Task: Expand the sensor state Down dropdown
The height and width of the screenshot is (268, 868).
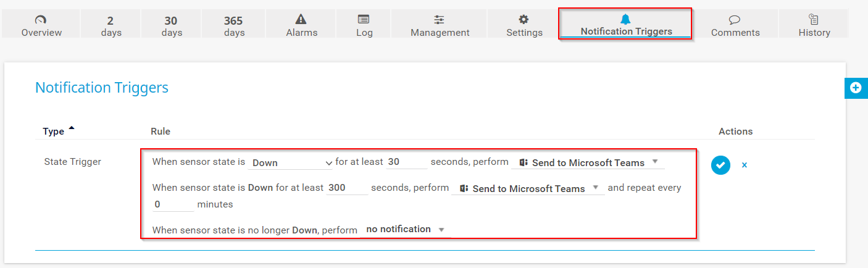Action: click(291, 163)
